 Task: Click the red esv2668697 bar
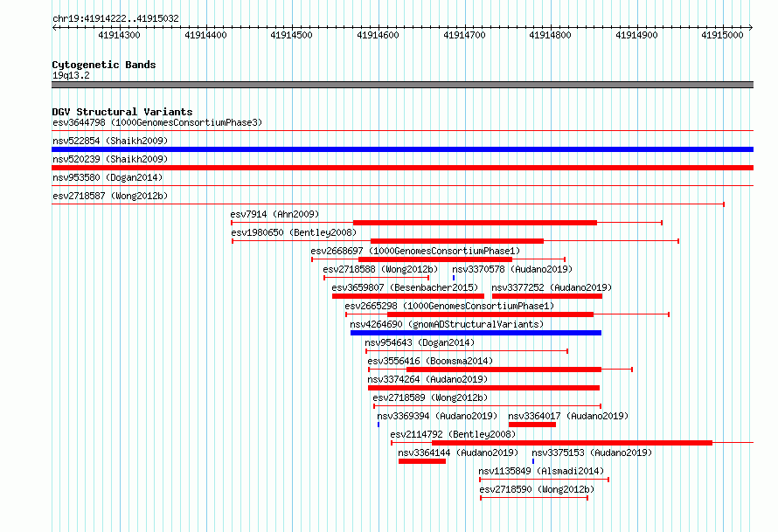coord(435,259)
